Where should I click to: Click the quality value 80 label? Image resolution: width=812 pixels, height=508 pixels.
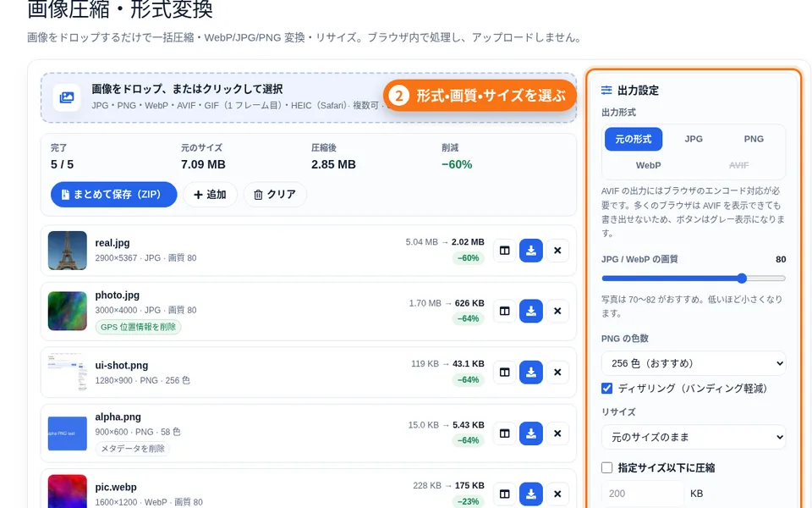781,259
